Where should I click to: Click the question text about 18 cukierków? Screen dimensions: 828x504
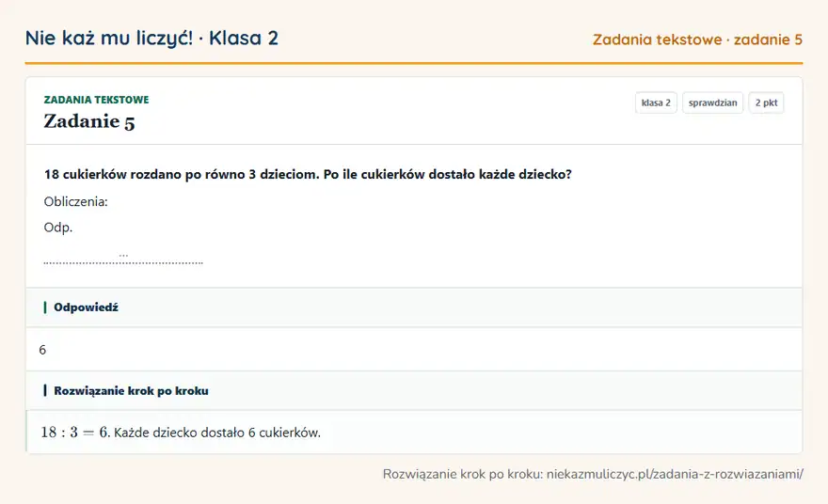[308, 174]
